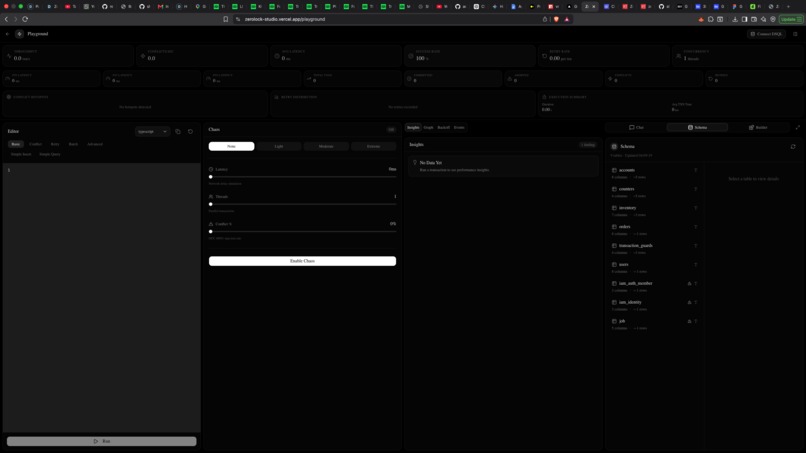Image resolution: width=806 pixels, height=453 pixels.
Task: Expand the orders table entry
Action: 654,230
